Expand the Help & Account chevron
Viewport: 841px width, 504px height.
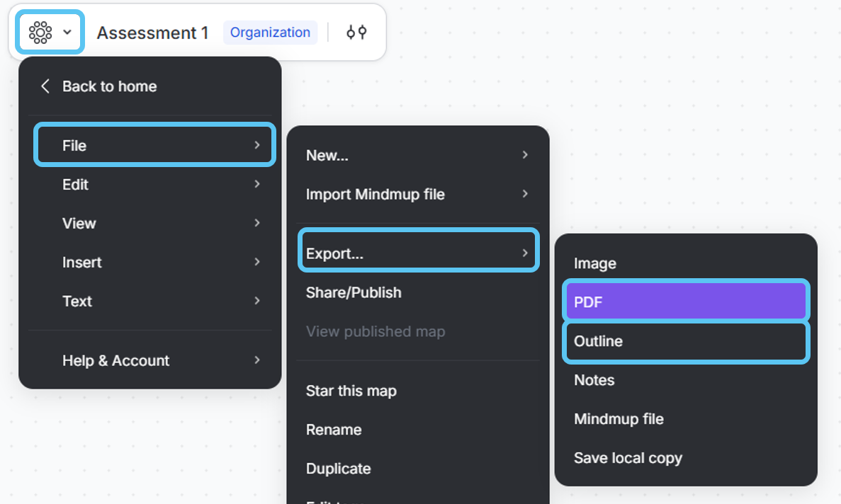[x=257, y=360]
